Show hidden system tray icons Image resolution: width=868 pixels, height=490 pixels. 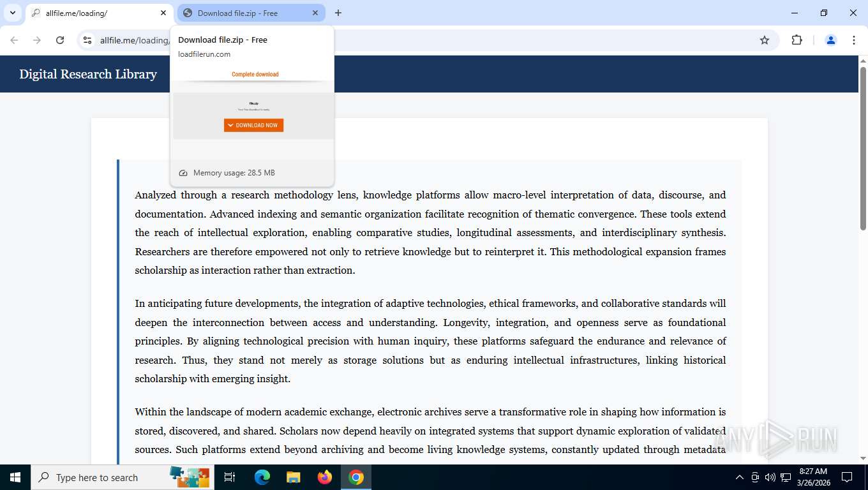tap(740, 477)
